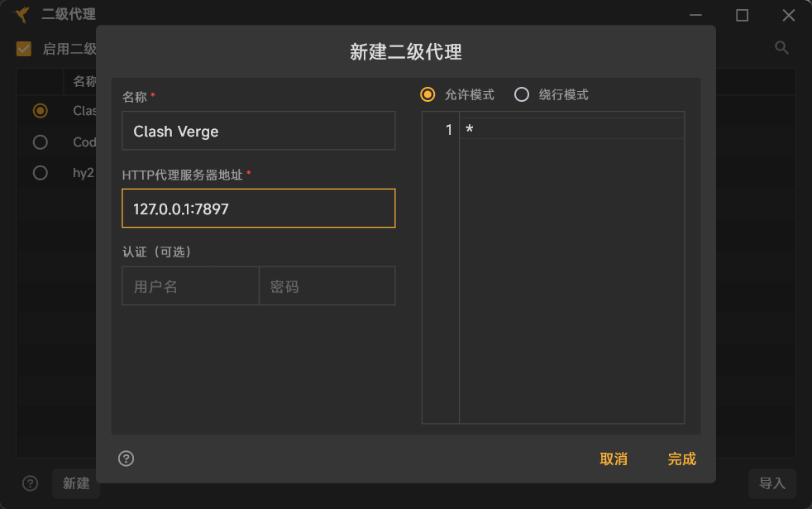812x509 pixels.
Task: Click the 密码 input field
Action: (x=327, y=286)
